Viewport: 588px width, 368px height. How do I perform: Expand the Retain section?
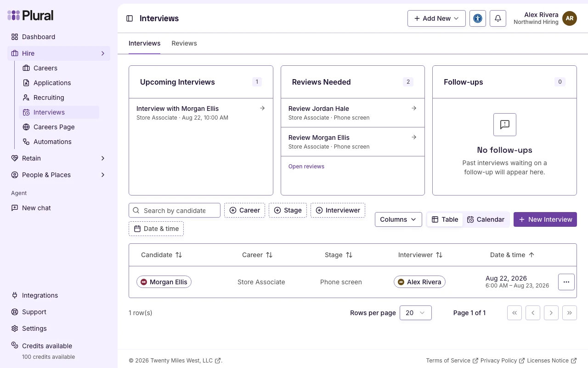point(59,158)
